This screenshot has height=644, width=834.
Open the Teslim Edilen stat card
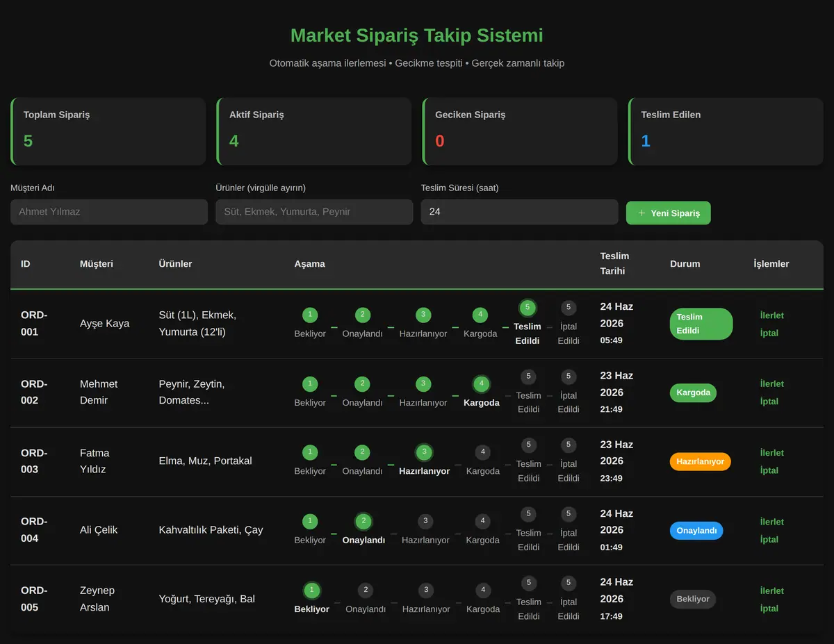[x=726, y=131]
